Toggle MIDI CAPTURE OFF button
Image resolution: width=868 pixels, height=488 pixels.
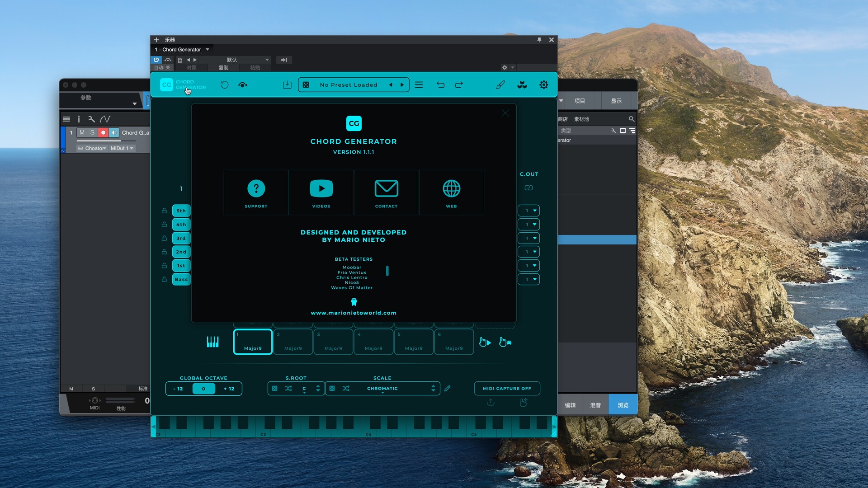pyautogui.click(x=507, y=389)
